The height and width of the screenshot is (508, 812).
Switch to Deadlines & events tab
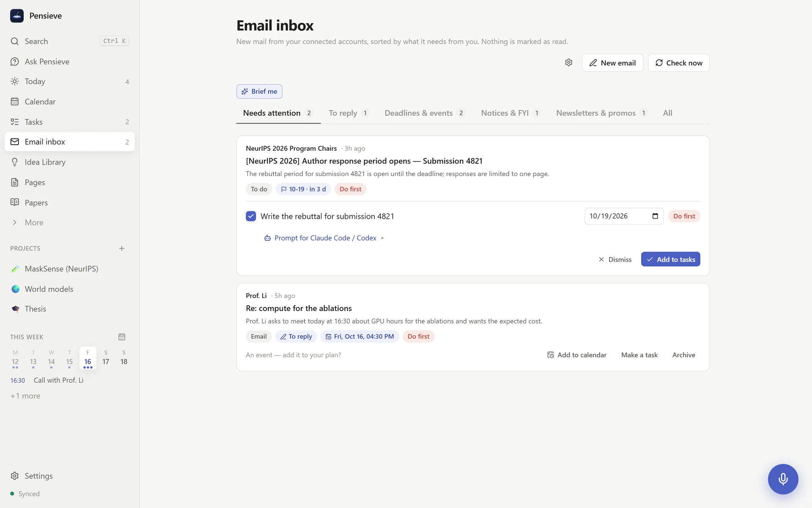point(424,113)
